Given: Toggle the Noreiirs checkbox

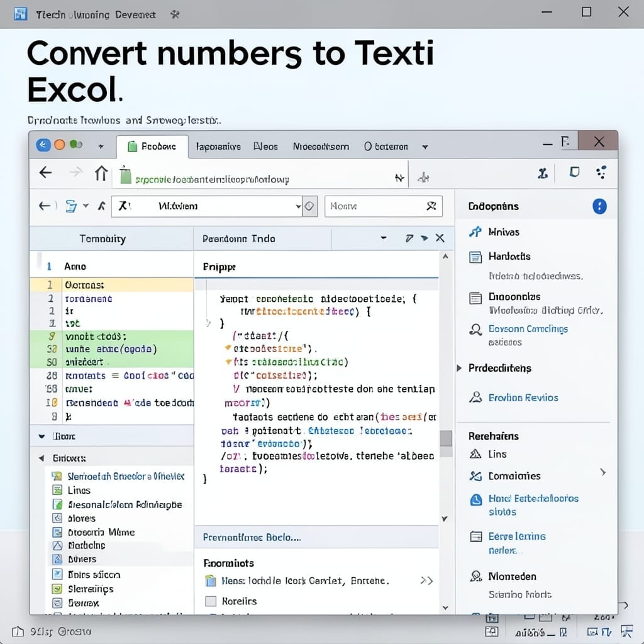Looking at the screenshot, I should 211,601.
